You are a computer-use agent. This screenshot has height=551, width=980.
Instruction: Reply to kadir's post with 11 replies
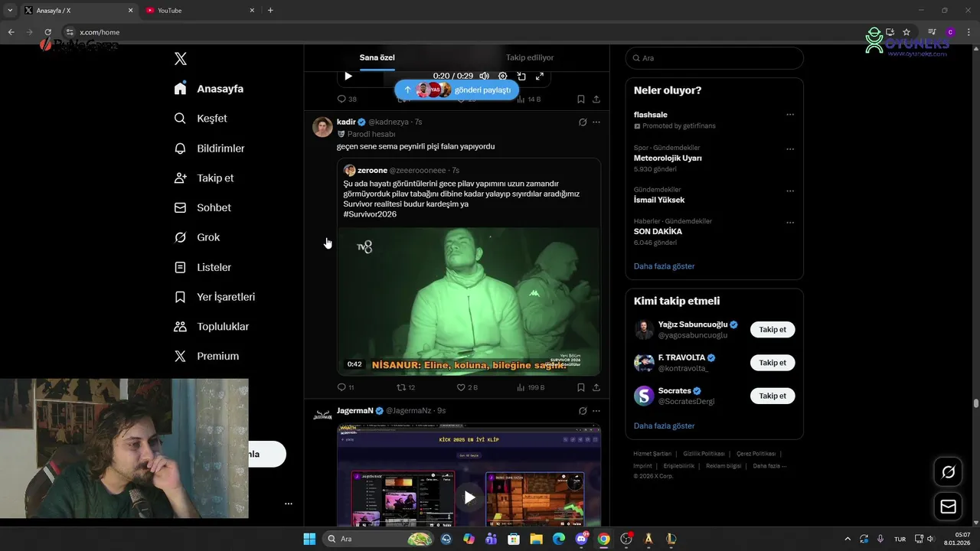coord(346,388)
